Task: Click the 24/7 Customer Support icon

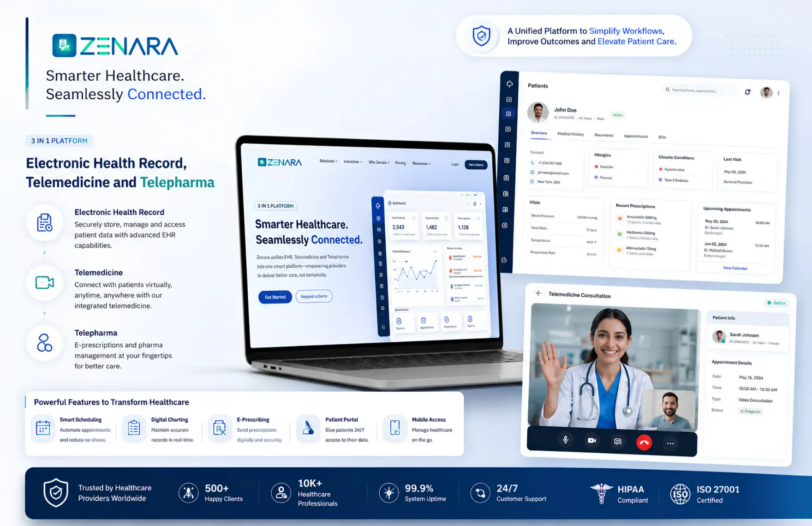Action: (480, 493)
